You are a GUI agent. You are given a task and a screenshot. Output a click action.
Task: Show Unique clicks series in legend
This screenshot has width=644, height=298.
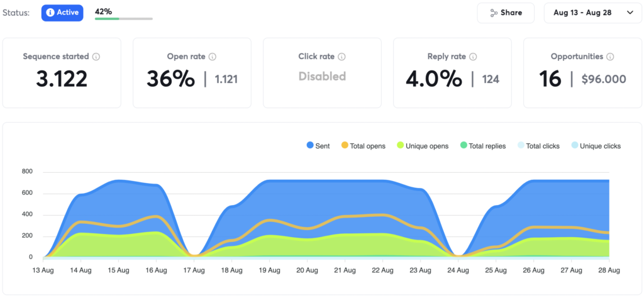coord(594,146)
